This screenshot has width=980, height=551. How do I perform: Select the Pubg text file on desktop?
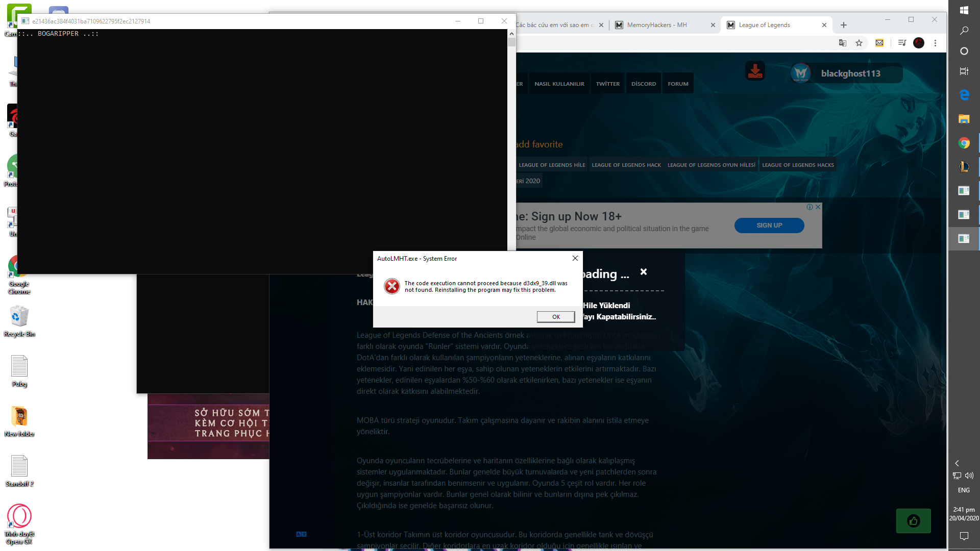19,370
